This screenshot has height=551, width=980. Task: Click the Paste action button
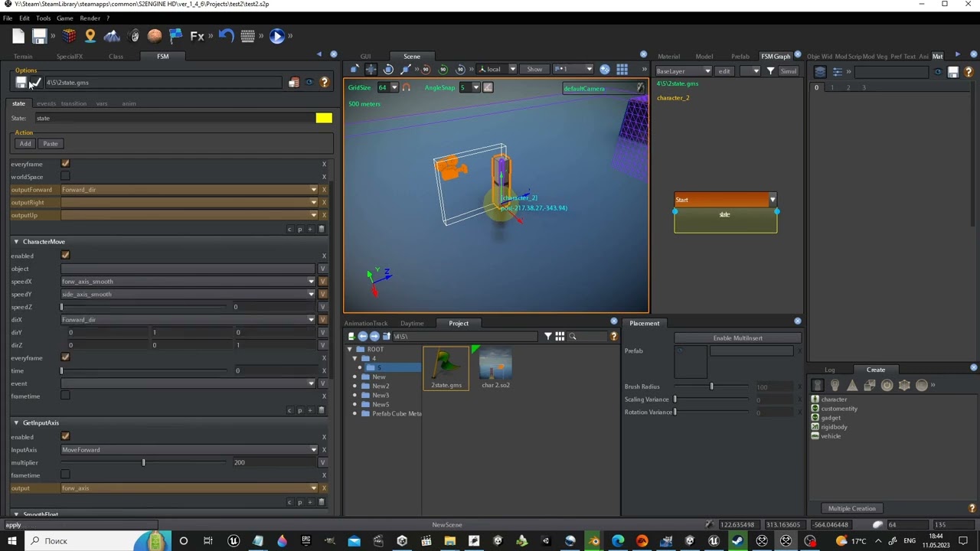[51, 144]
